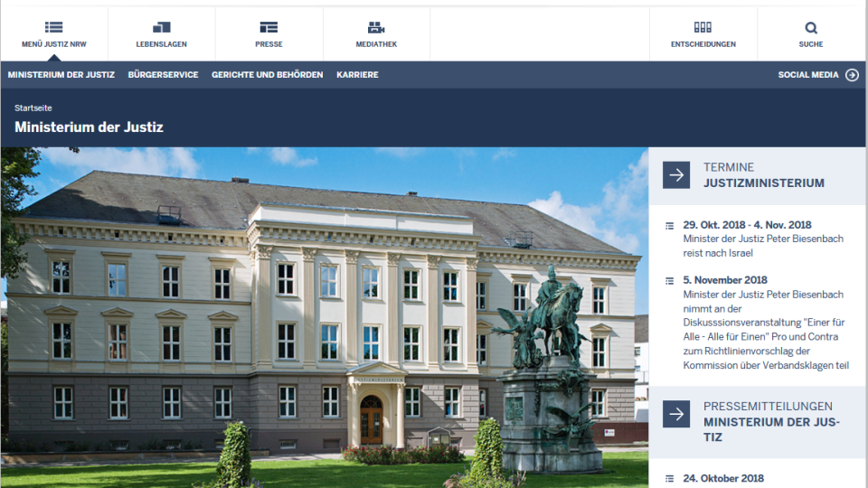The image size is (868, 488).
Task: Open the Gerichte und Behörden nav item
Action: click(268, 75)
